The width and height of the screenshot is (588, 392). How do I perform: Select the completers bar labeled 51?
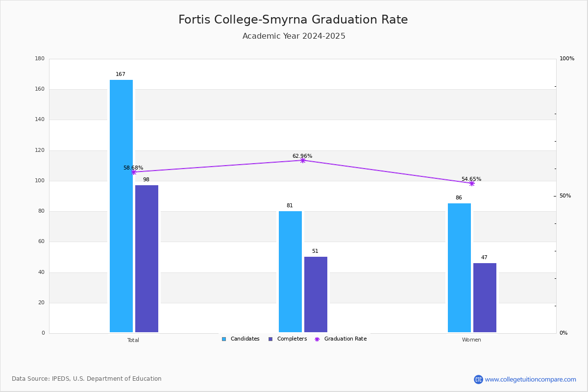(316, 294)
